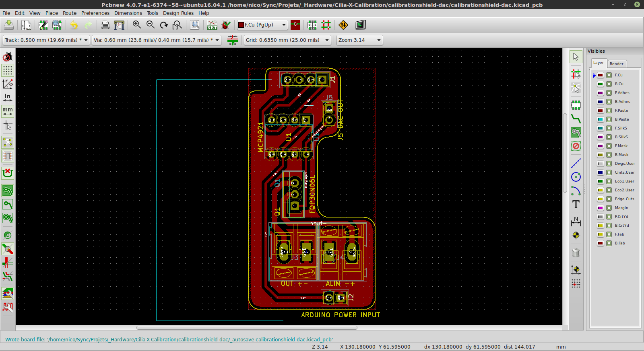Uncheck the F.SilkS layer checkbox

[609, 128]
